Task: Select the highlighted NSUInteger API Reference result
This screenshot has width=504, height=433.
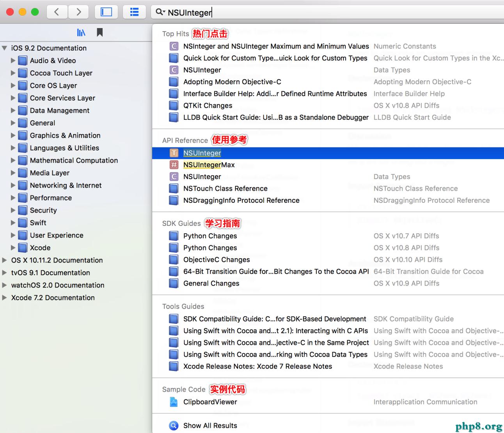Action: [x=202, y=153]
